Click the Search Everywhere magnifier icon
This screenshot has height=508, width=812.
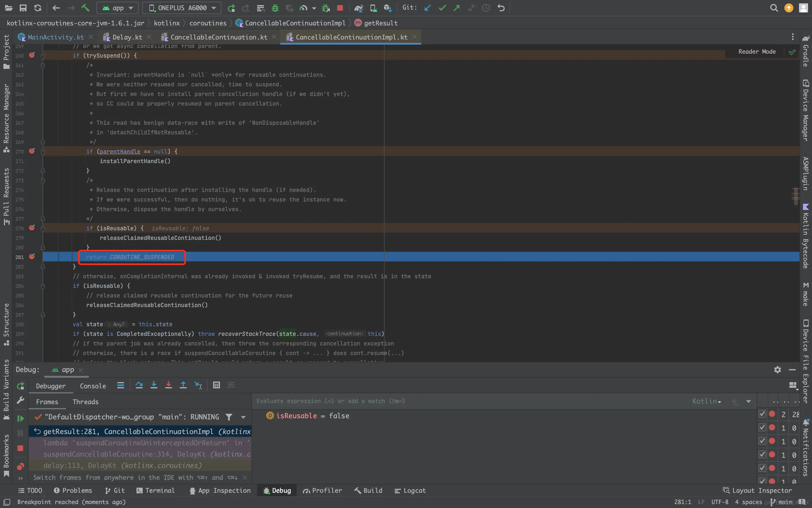tap(774, 8)
